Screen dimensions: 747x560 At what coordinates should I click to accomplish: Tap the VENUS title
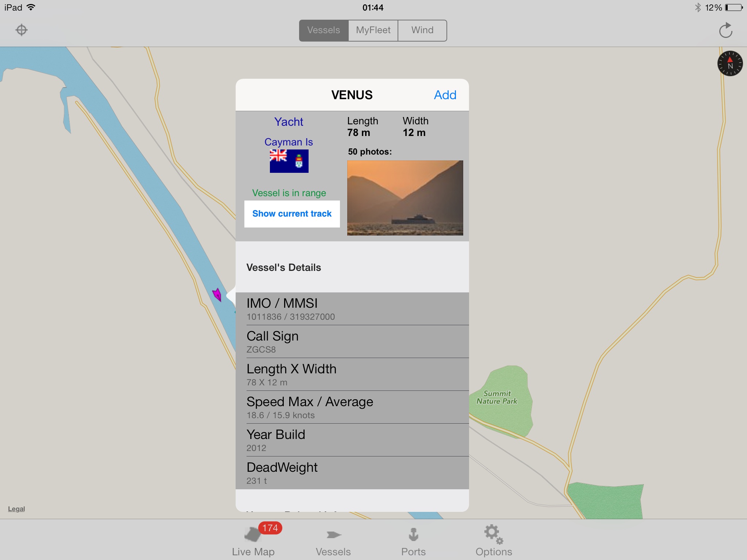click(352, 95)
